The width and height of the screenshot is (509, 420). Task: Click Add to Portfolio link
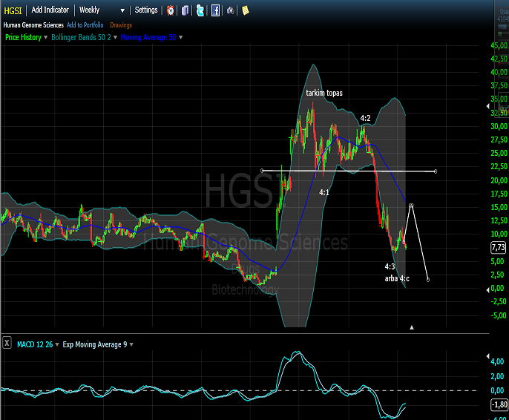[x=85, y=25]
